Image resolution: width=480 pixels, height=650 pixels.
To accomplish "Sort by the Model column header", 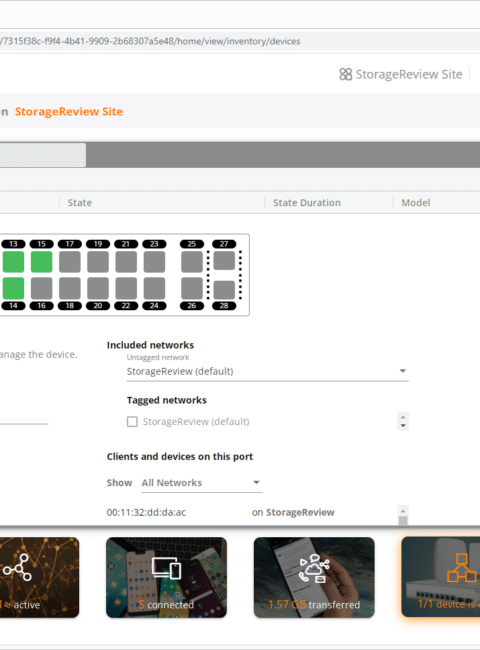I will coord(416,203).
